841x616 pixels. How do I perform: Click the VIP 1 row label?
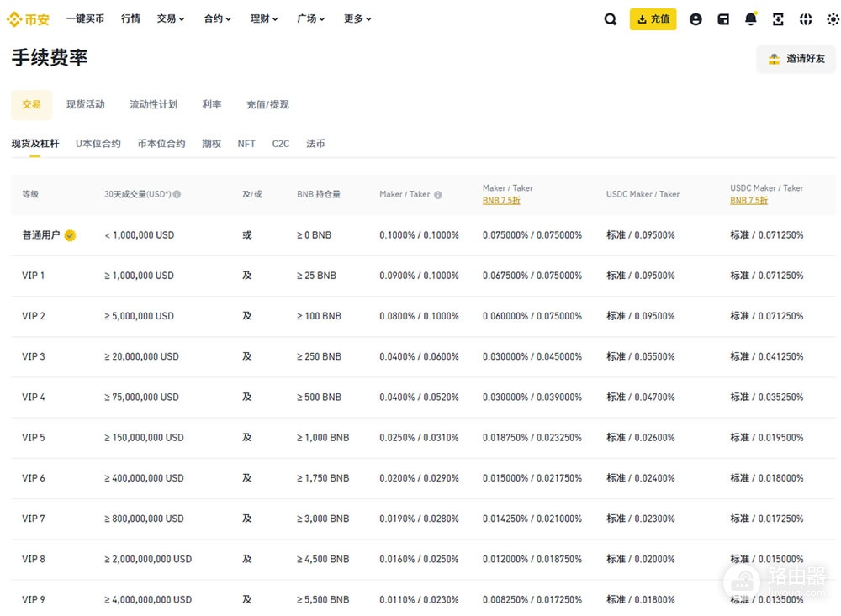click(34, 276)
